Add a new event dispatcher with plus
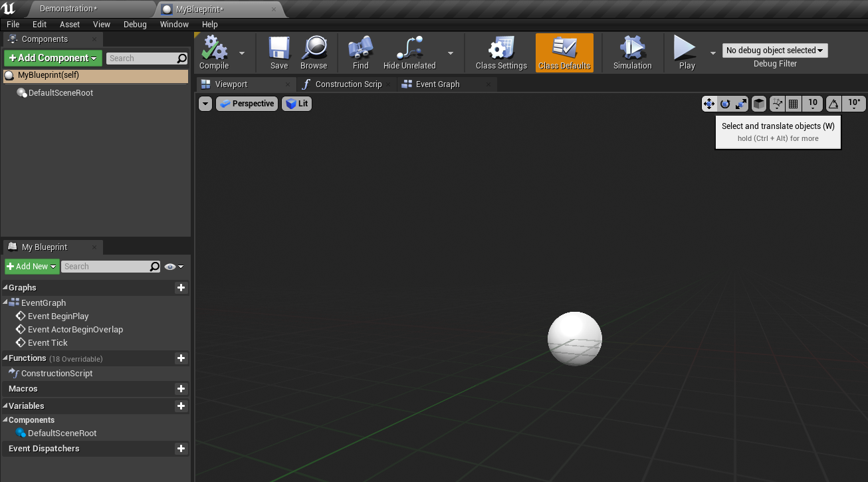 click(181, 449)
